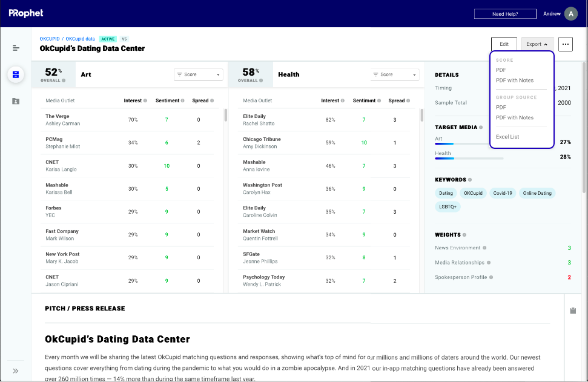The width and height of the screenshot is (588, 382).
Task: Click the Art table scrollbar
Action: pyautogui.click(x=226, y=115)
